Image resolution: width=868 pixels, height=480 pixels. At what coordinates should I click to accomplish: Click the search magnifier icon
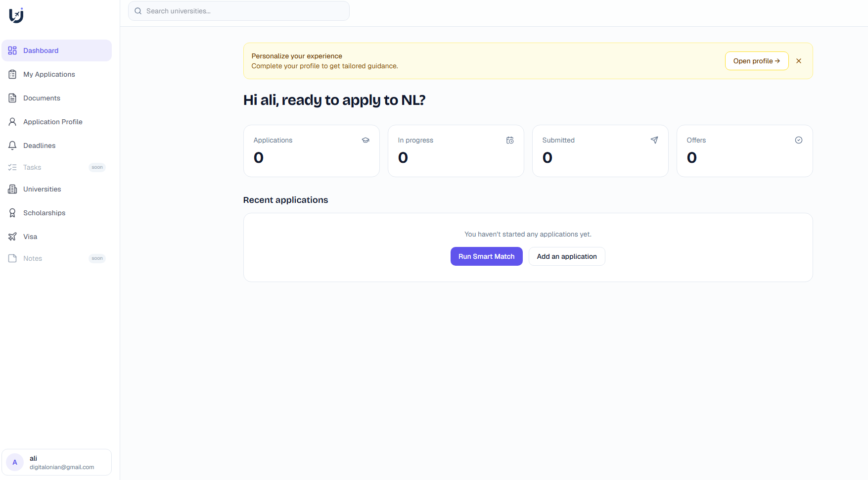138,11
